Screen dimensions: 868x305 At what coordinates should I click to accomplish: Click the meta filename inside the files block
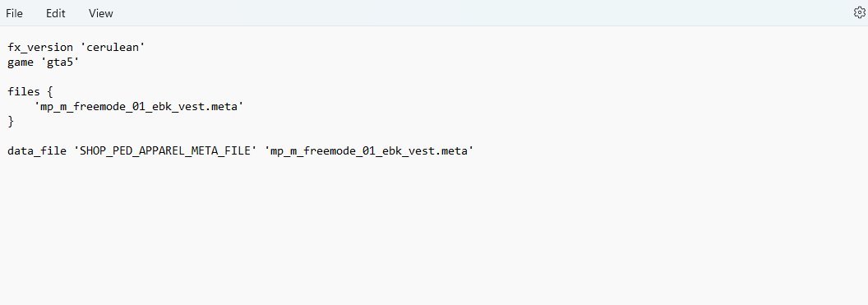pyautogui.click(x=138, y=107)
